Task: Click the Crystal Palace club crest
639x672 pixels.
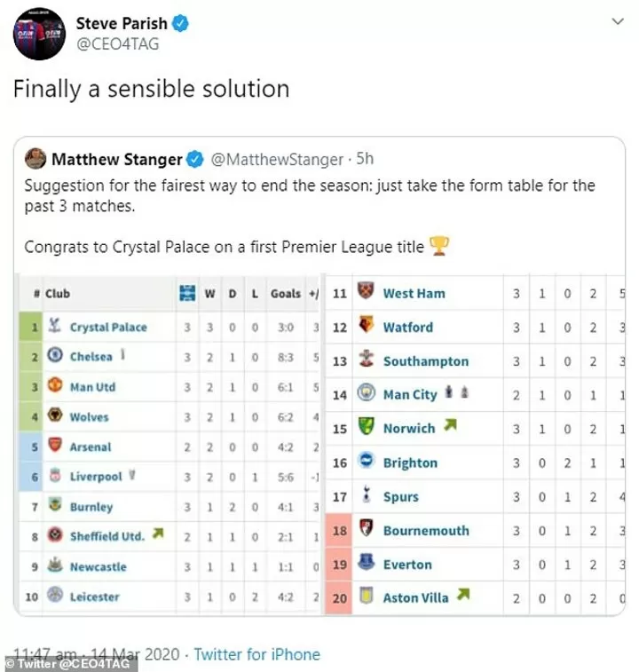Action: coord(54,327)
